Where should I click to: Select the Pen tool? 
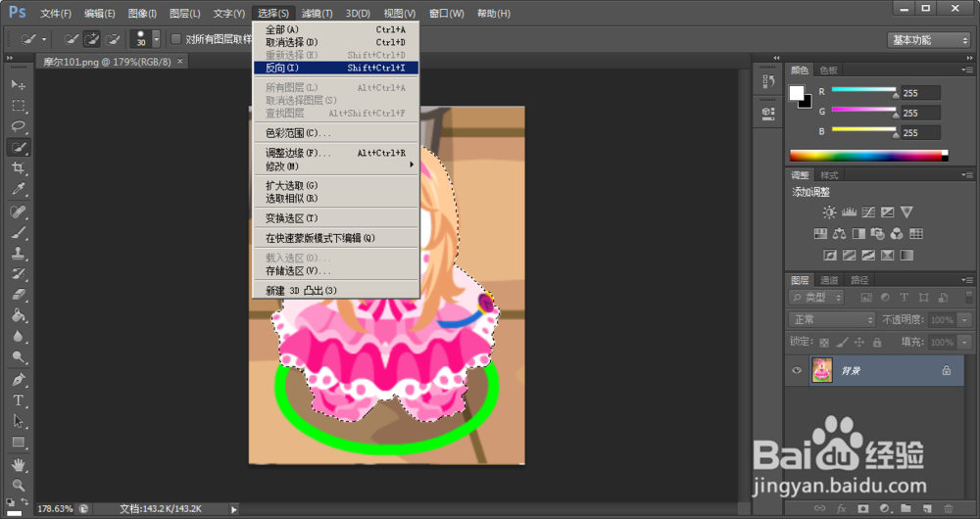[x=18, y=380]
